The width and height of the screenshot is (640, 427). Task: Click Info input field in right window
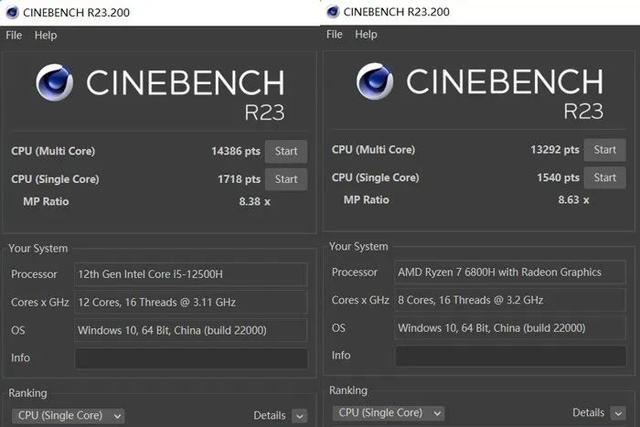point(510,356)
